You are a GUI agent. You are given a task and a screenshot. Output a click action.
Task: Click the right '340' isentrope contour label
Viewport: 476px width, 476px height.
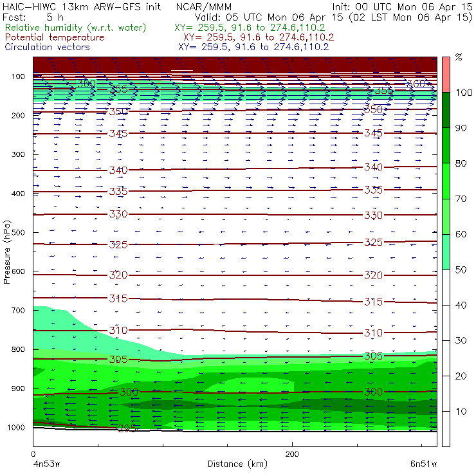(x=373, y=167)
